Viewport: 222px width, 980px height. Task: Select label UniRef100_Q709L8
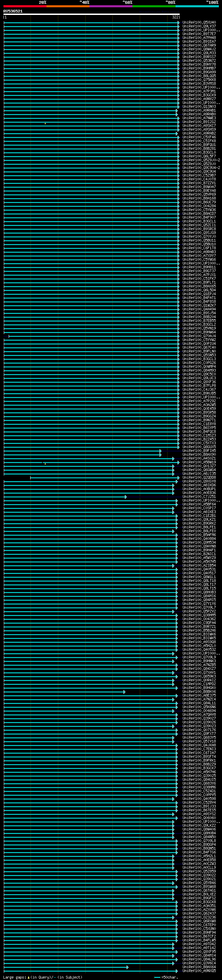pos(199,840)
